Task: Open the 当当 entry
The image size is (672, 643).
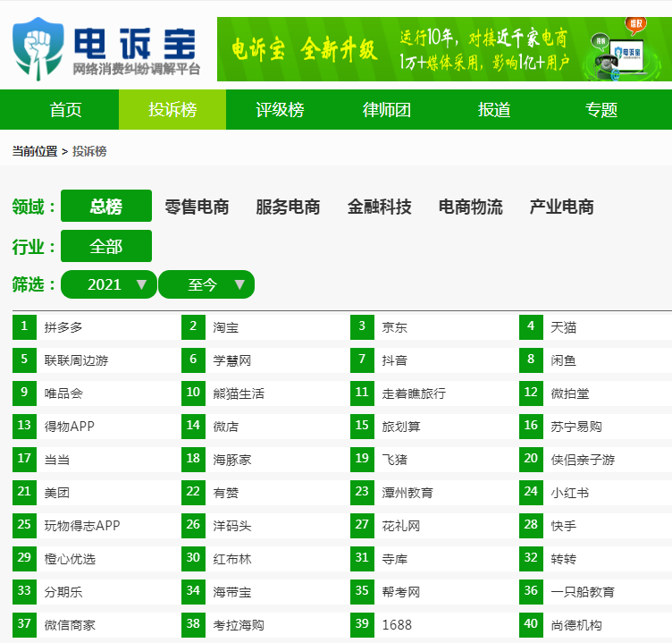Action: (x=57, y=460)
